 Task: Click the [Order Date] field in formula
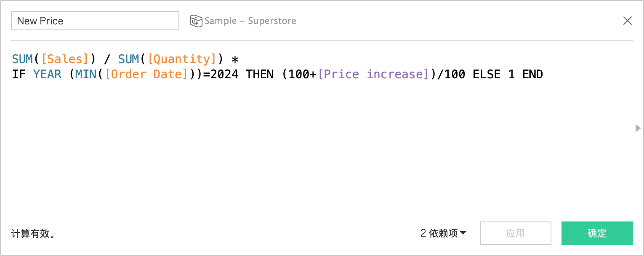(x=146, y=75)
